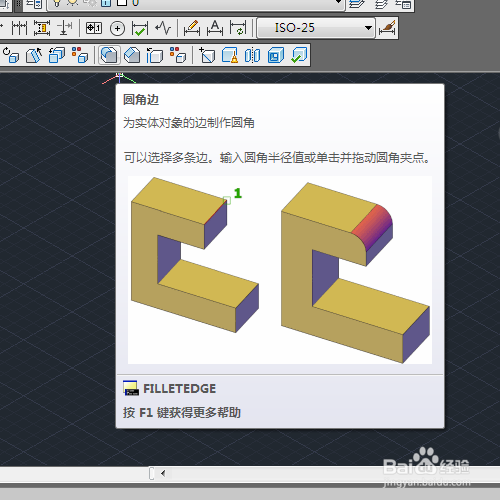
Task: Select the Clean solid tool
Action: [x=230, y=55]
